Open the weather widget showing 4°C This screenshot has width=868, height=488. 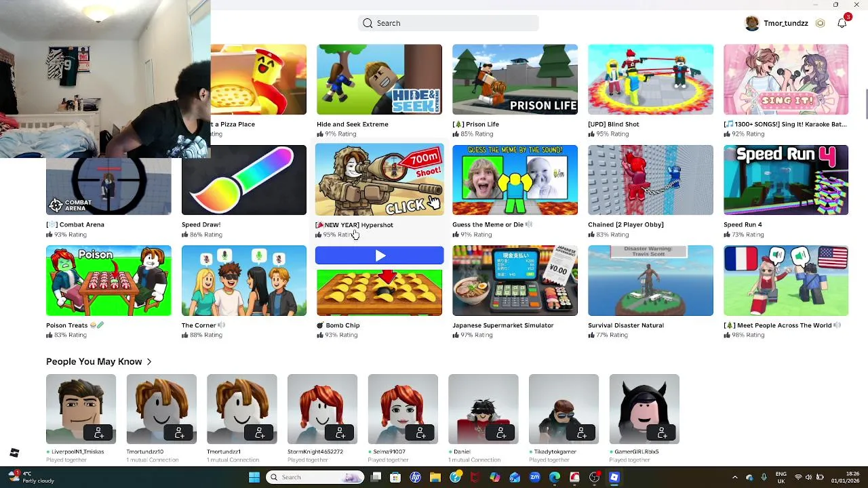pyautogui.click(x=31, y=477)
